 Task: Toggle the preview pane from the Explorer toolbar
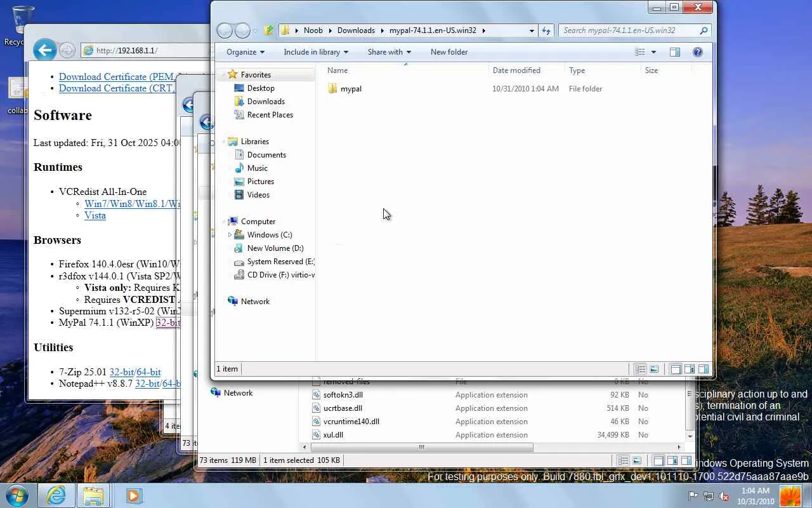coord(675,52)
